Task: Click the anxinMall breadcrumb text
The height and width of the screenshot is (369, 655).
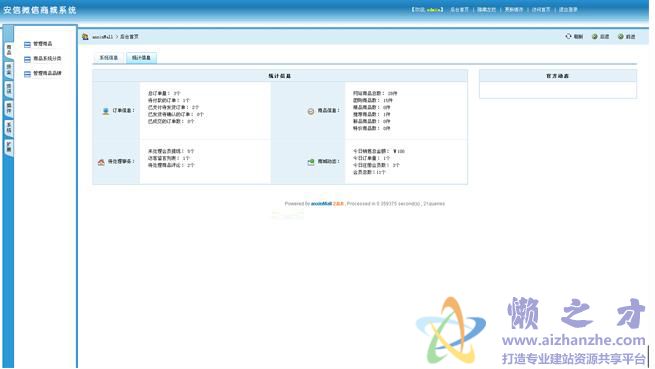Action: 102,37
